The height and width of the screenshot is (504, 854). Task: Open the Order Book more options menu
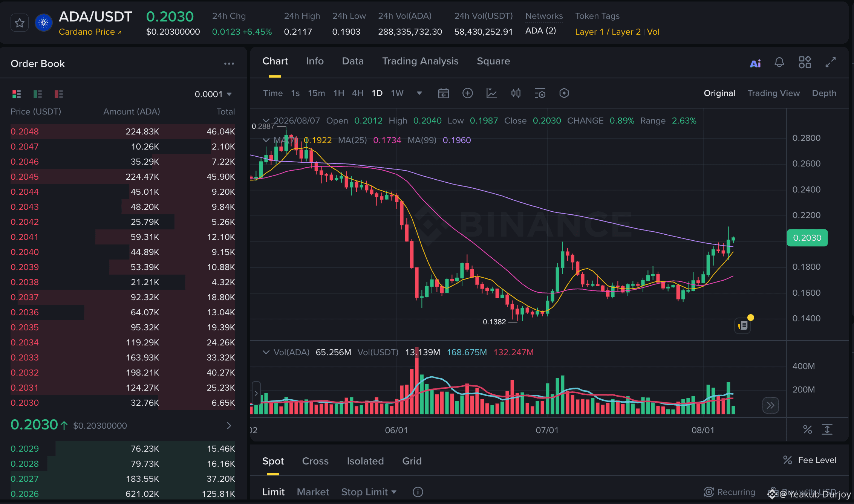click(229, 64)
